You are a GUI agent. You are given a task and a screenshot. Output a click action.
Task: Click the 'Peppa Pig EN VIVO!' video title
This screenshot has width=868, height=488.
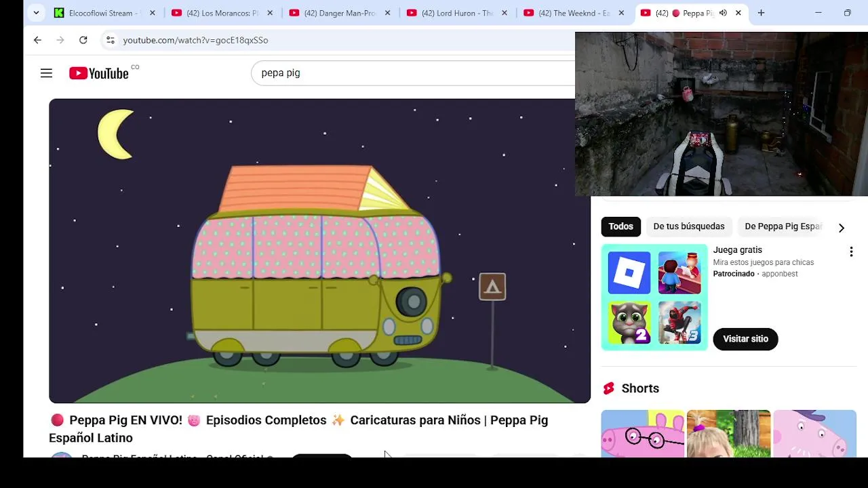[298, 429]
